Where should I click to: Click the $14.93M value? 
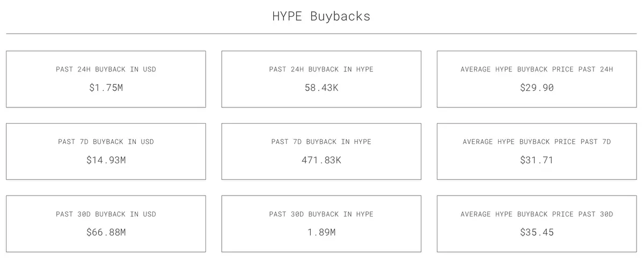pyautogui.click(x=106, y=160)
